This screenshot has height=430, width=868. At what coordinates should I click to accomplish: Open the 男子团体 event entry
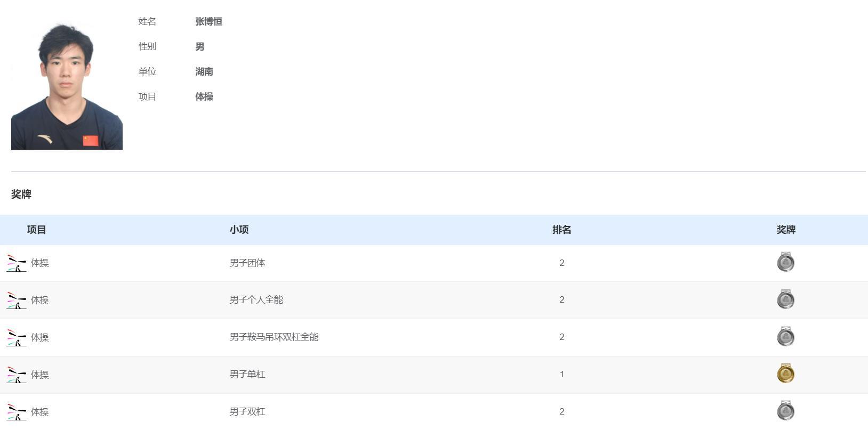(247, 263)
